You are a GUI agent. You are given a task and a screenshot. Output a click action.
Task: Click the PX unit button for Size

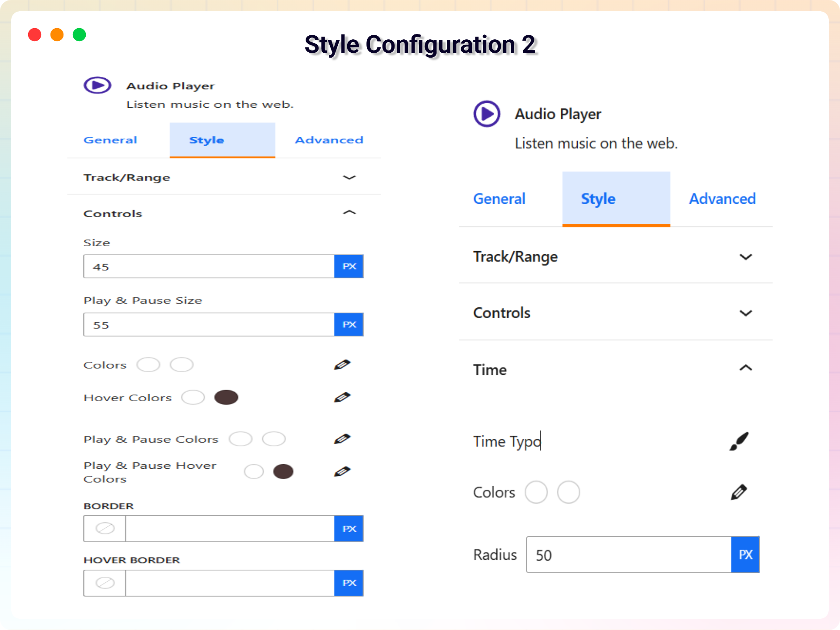point(349,266)
